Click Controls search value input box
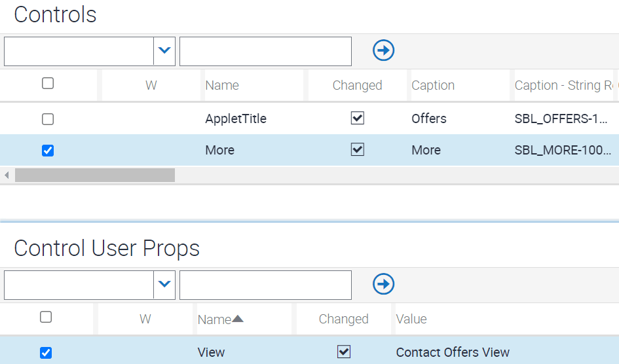This screenshot has width=619, height=364. coord(265,51)
